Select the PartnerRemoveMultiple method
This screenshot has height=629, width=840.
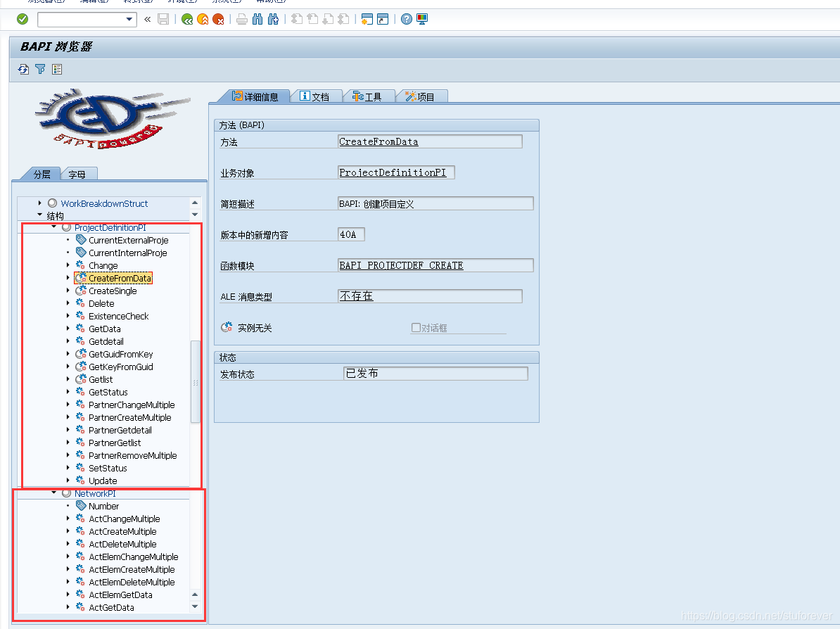click(133, 455)
